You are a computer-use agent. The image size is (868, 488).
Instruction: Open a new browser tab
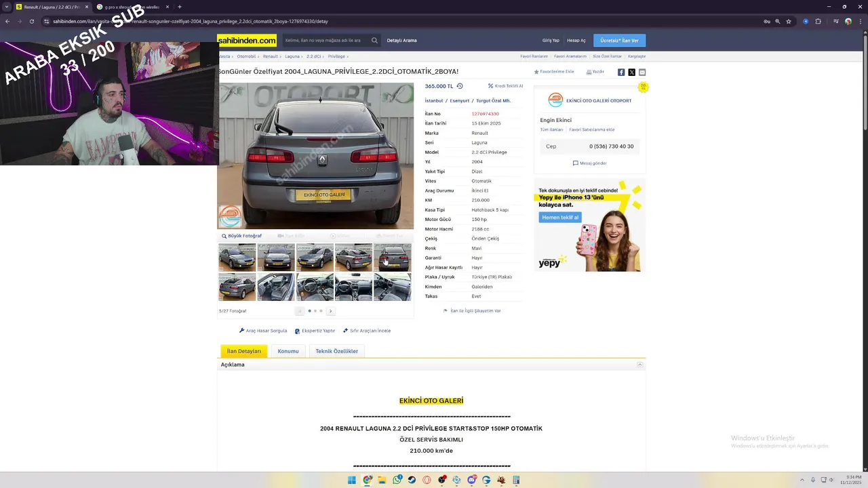[x=180, y=7]
